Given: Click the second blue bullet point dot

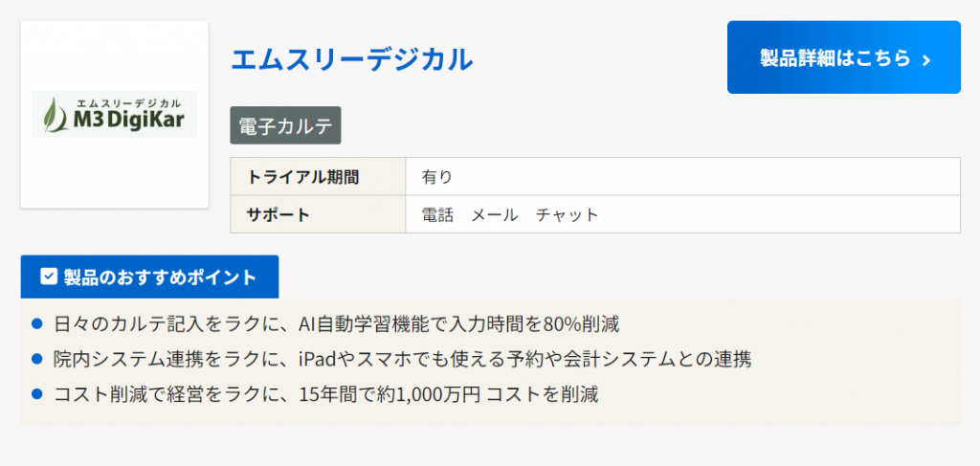Looking at the screenshot, I should [37, 359].
